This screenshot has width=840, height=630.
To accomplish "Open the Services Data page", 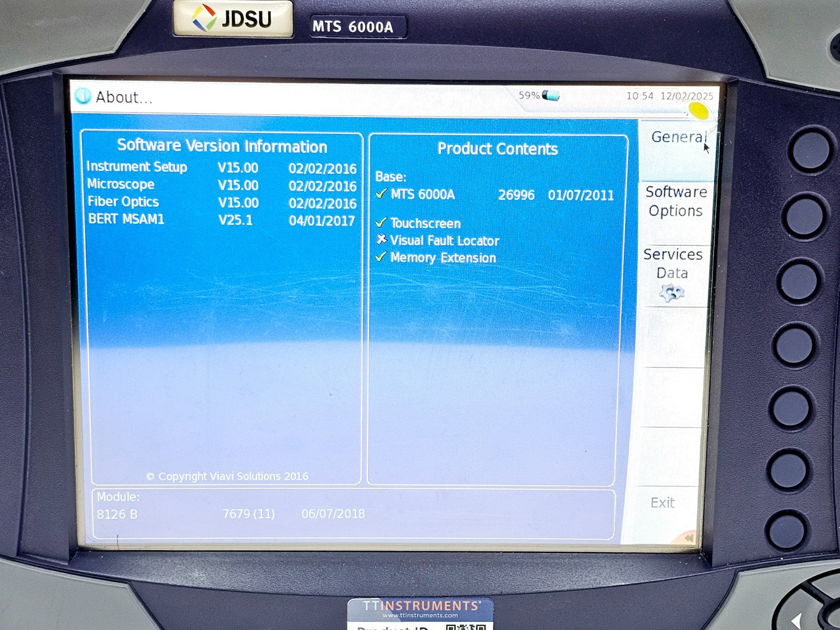I will 673,264.
